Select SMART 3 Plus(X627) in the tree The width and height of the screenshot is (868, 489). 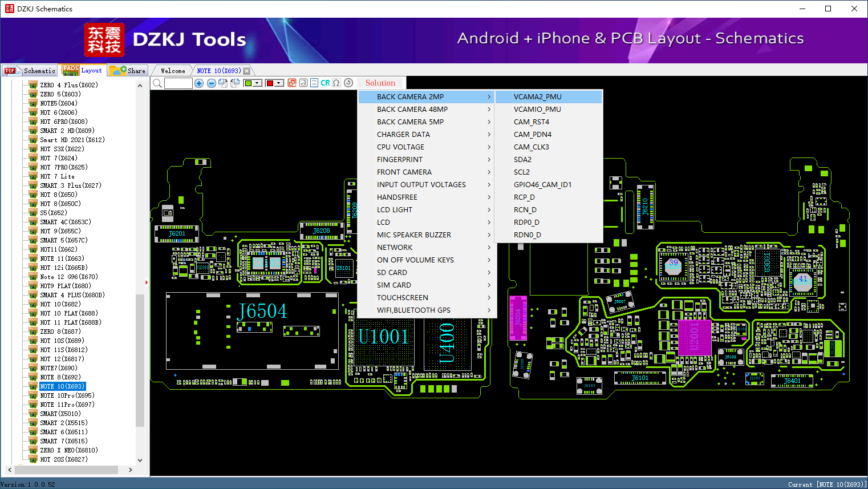click(71, 185)
